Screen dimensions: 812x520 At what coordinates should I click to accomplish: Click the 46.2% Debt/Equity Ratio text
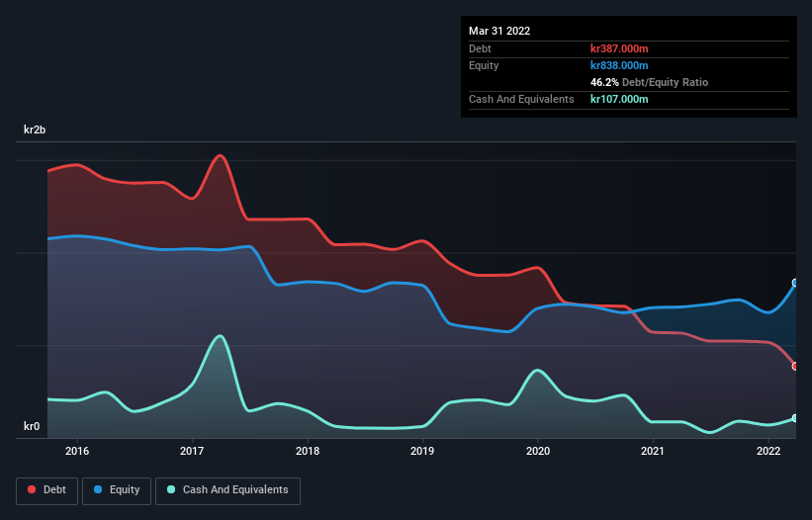coord(649,82)
